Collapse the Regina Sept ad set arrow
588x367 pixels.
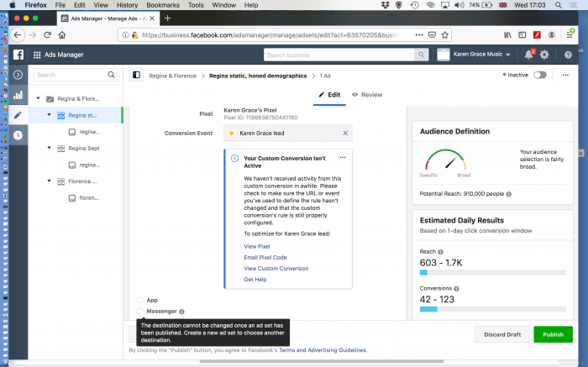point(49,148)
